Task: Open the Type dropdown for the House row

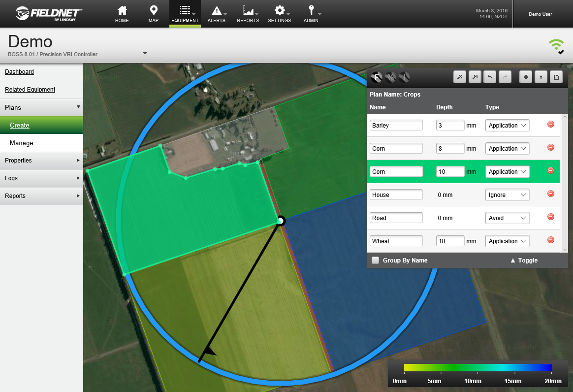Action: tap(507, 195)
